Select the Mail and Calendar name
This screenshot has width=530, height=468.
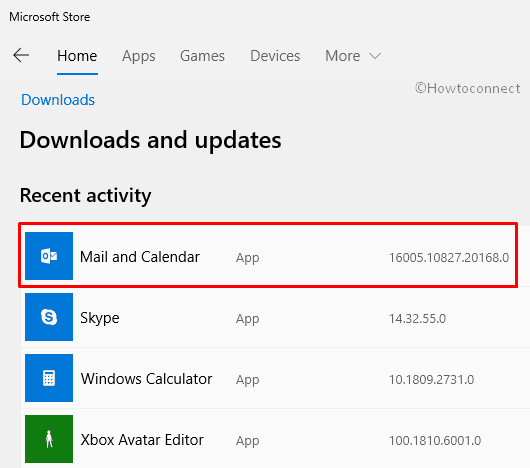coord(140,257)
